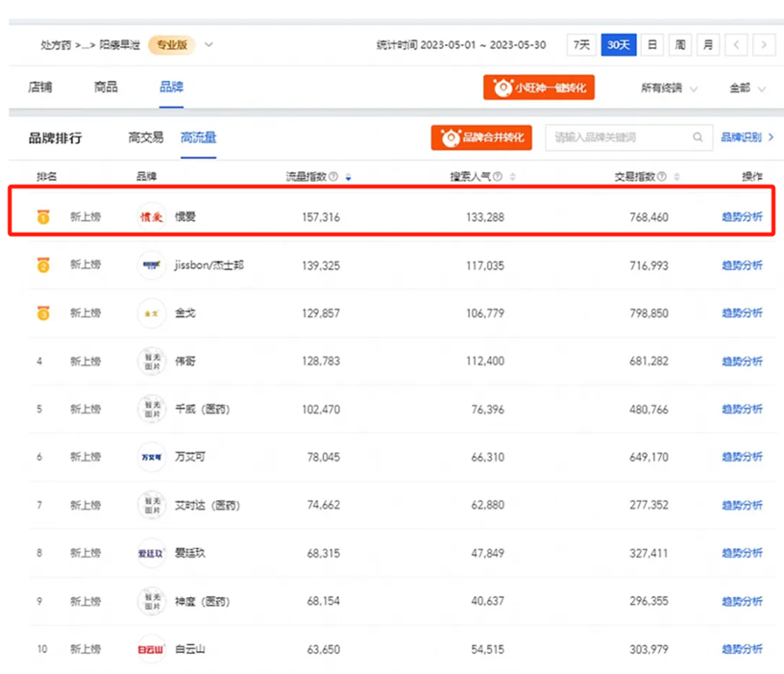This screenshot has height=674, width=784.
Task: Select the 7天 time range
Action: click(x=581, y=44)
